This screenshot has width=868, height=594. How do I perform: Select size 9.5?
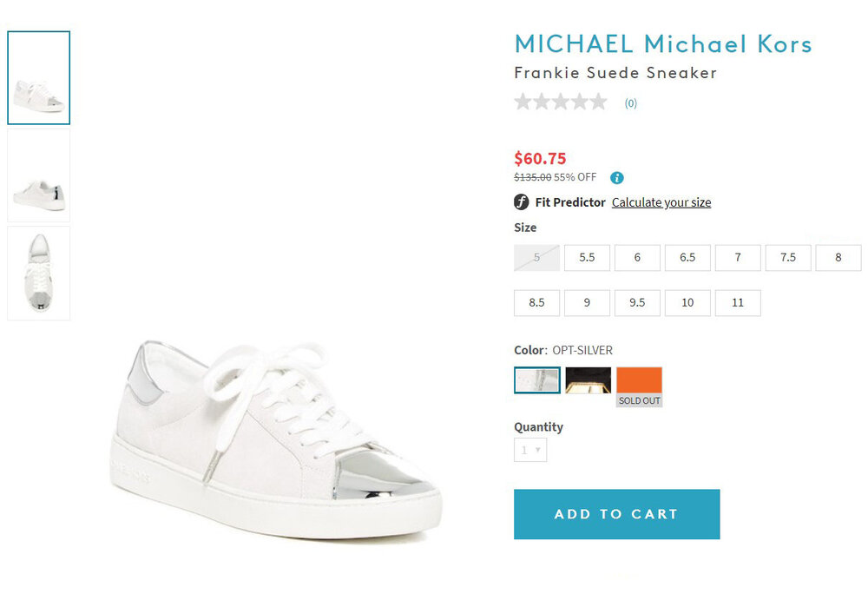pyautogui.click(x=637, y=303)
